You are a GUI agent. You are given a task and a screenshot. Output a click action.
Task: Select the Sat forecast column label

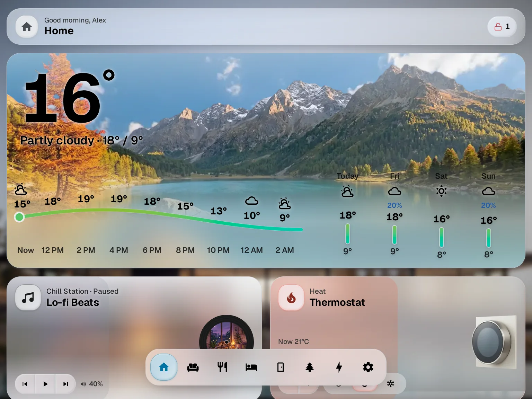point(441,176)
